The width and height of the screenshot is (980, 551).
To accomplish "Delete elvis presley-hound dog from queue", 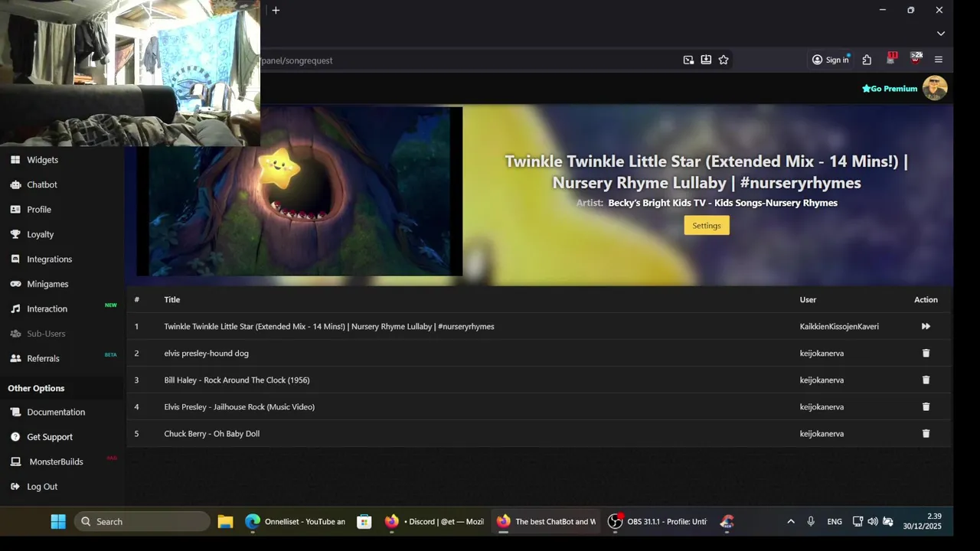I will [926, 353].
